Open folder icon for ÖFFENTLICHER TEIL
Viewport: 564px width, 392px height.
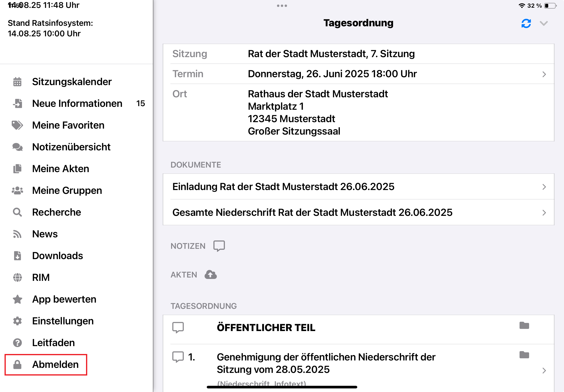tap(524, 326)
